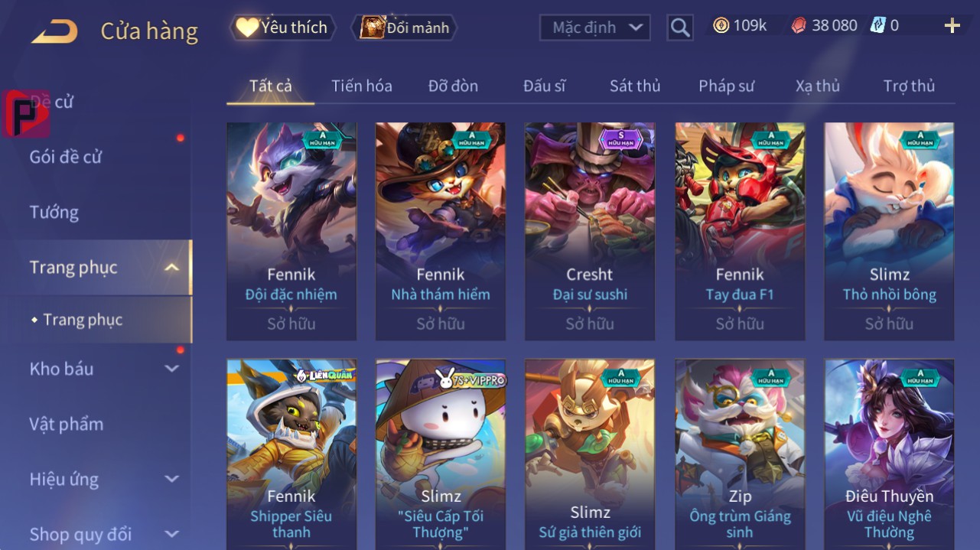Select the Tiến hóa tab
This screenshot has width=980, height=550.
(x=362, y=86)
